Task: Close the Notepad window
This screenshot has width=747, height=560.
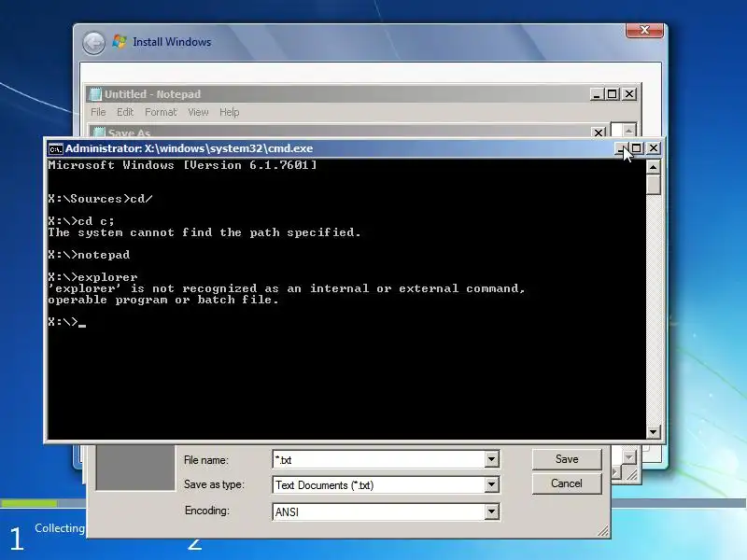Action: click(x=629, y=94)
